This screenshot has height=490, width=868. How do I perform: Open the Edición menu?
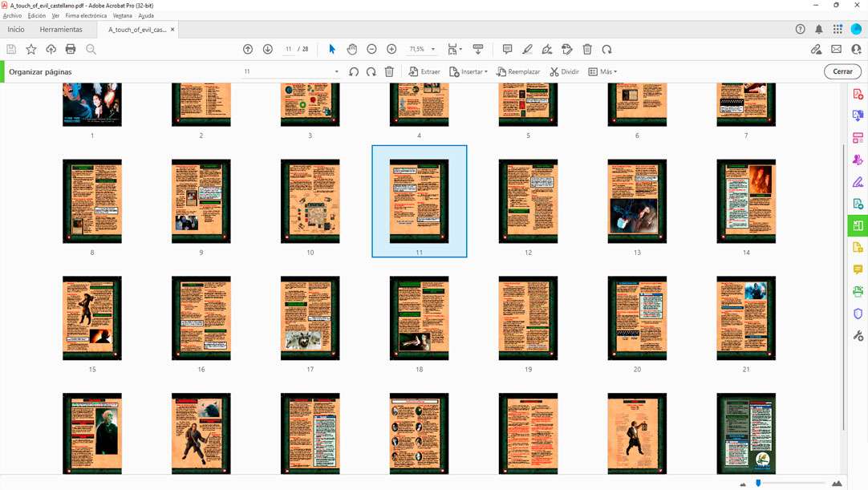point(37,15)
